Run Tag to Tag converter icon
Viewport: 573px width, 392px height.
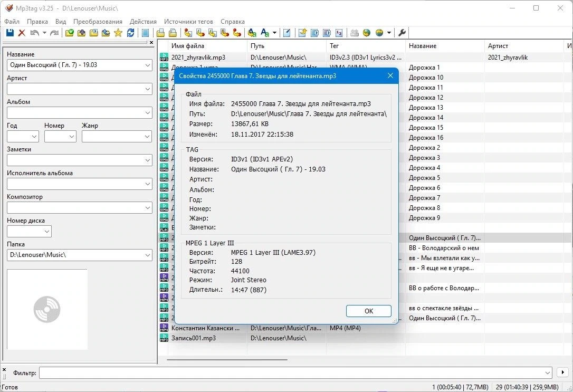tap(237, 33)
